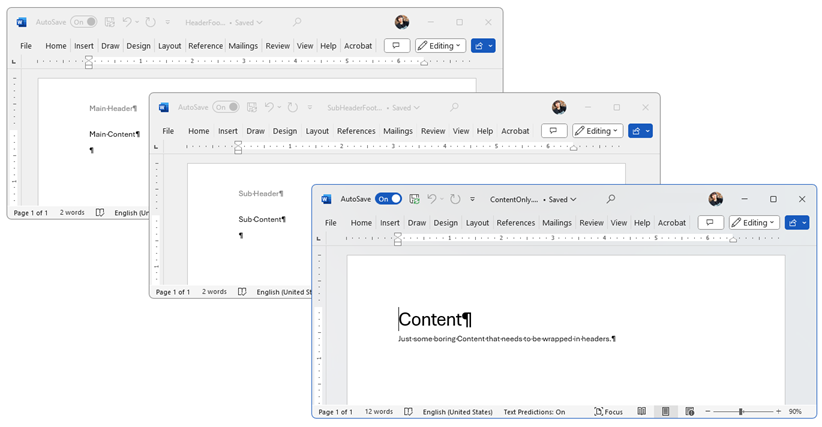Click Save icon in ContentOnly window
The image size is (822, 427).
pyautogui.click(x=414, y=199)
